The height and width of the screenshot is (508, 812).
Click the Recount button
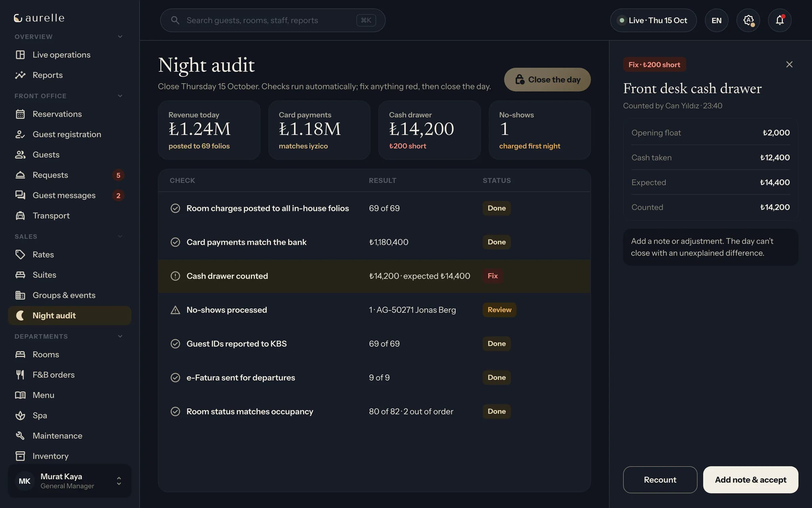coord(660,480)
